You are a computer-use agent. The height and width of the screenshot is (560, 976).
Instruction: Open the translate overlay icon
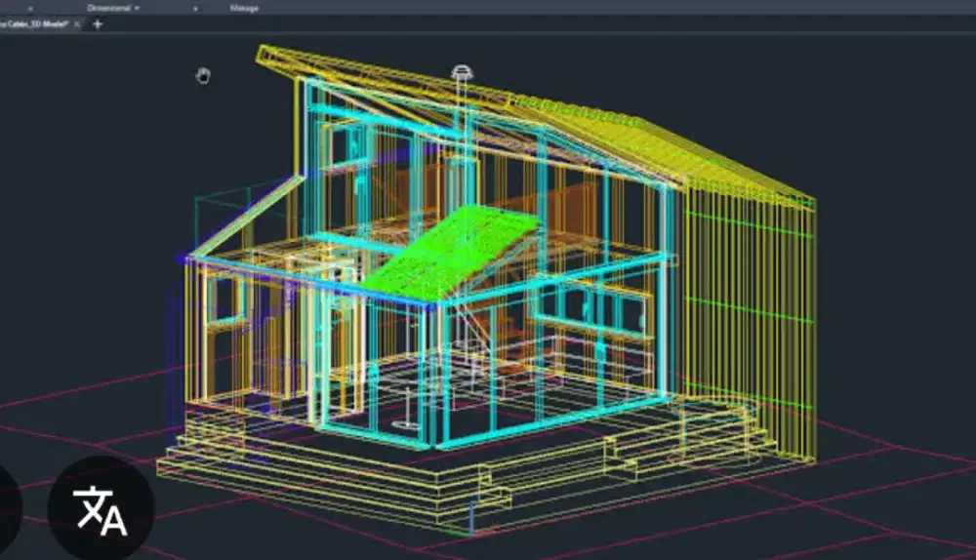tap(101, 509)
